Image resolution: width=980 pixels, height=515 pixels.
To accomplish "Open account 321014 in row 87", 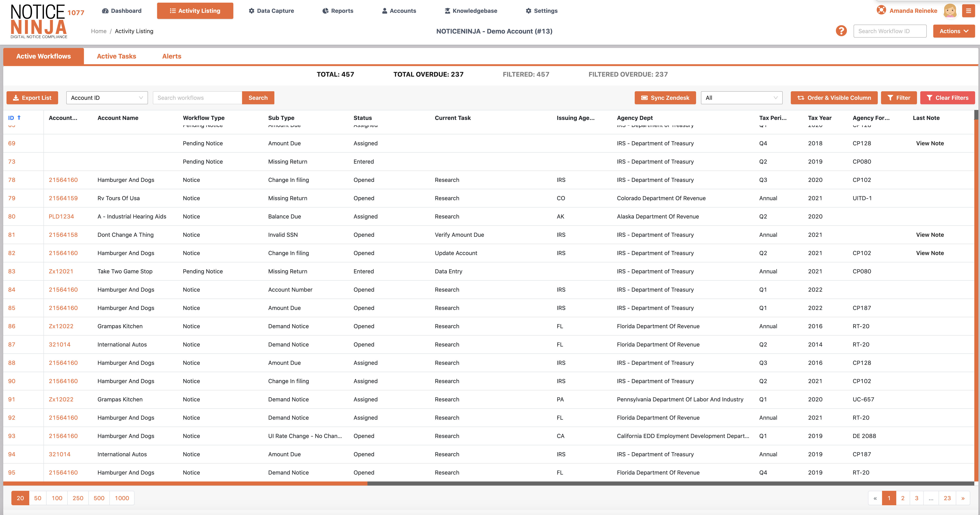I will click(59, 345).
